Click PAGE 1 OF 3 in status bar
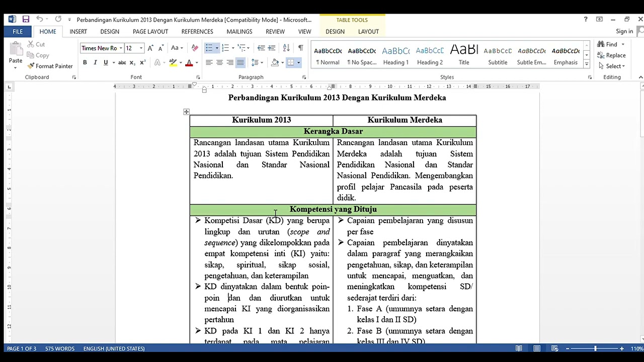Screen dimensions: 644x362 (22, 348)
